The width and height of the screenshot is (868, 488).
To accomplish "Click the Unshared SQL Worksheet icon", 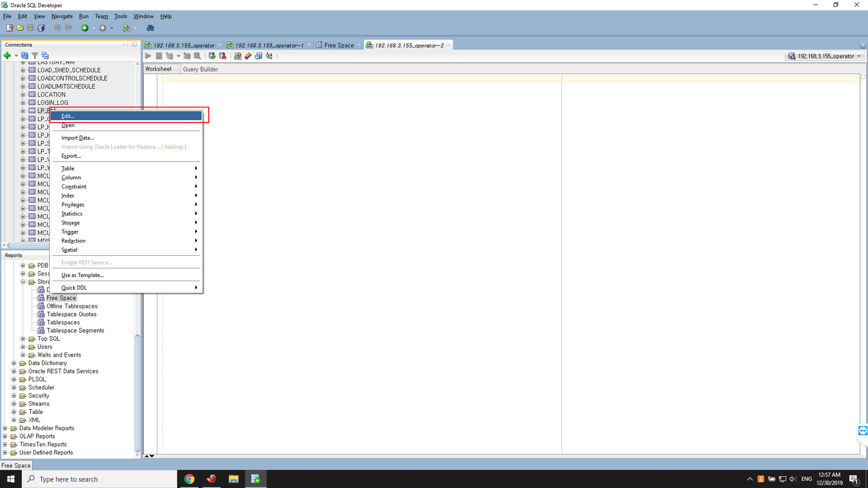I will tap(238, 56).
